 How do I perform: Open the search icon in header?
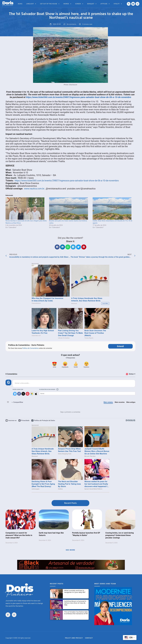pyautogui.click(x=129, y=4)
